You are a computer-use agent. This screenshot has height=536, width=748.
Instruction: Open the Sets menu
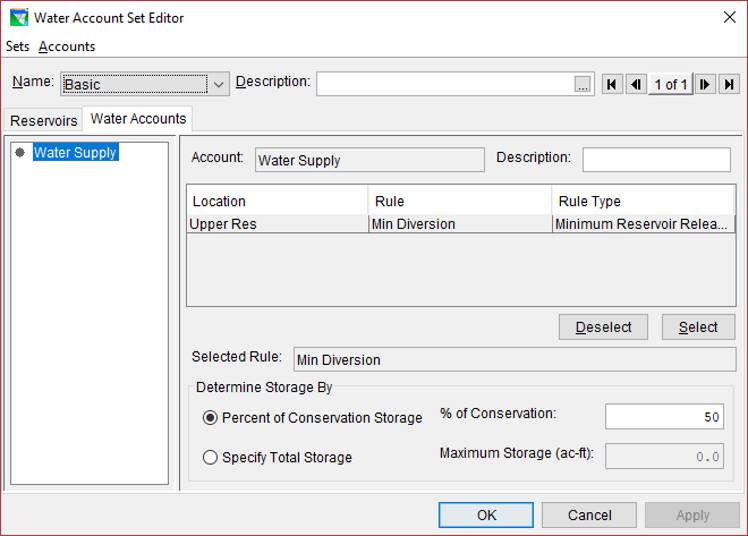[x=18, y=46]
